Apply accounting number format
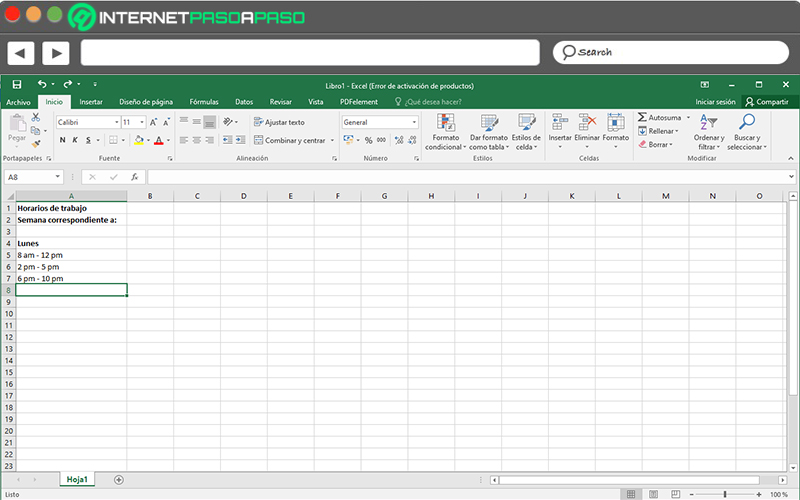 click(348, 140)
